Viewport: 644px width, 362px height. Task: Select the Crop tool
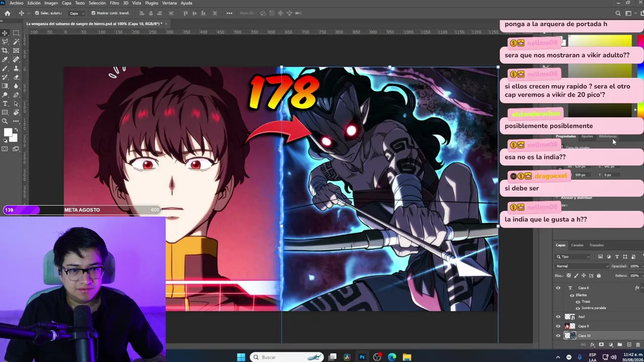click(x=5, y=51)
